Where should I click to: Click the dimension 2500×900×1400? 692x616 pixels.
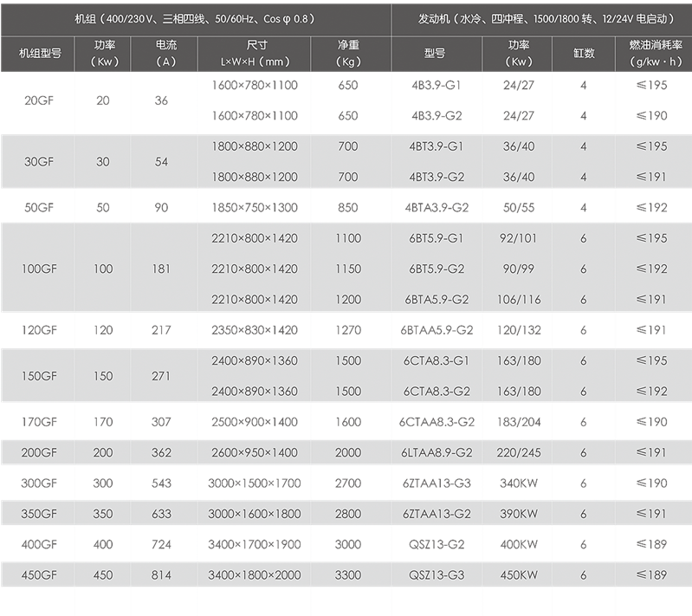pos(255,422)
